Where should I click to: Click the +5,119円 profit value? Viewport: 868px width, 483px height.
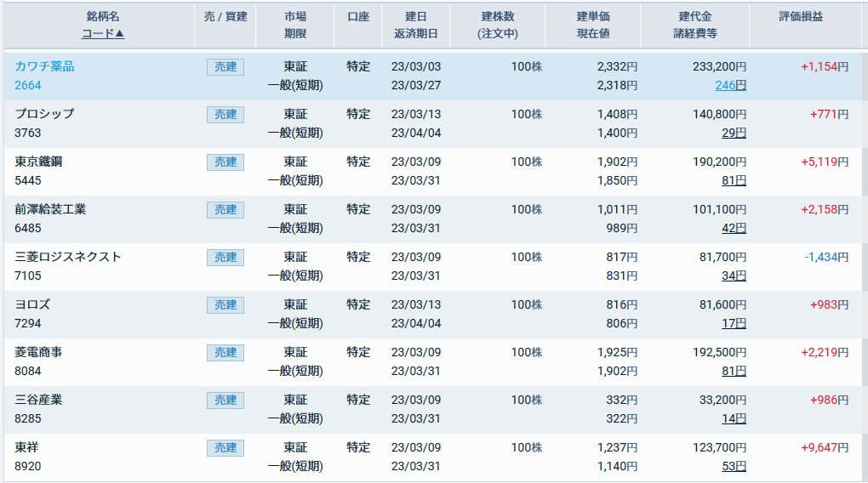(825, 162)
